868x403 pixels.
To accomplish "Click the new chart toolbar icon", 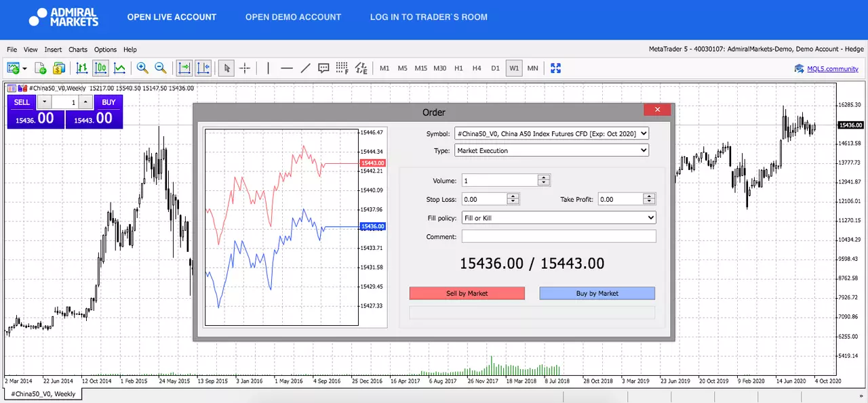I will click(x=13, y=68).
